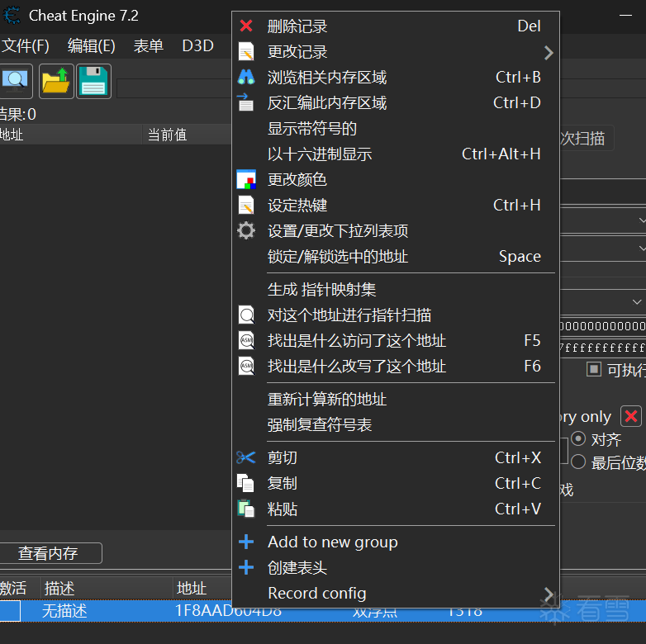The width and height of the screenshot is (646, 644).
Task: Click the set hotkey notepad icon
Action: click(x=246, y=205)
